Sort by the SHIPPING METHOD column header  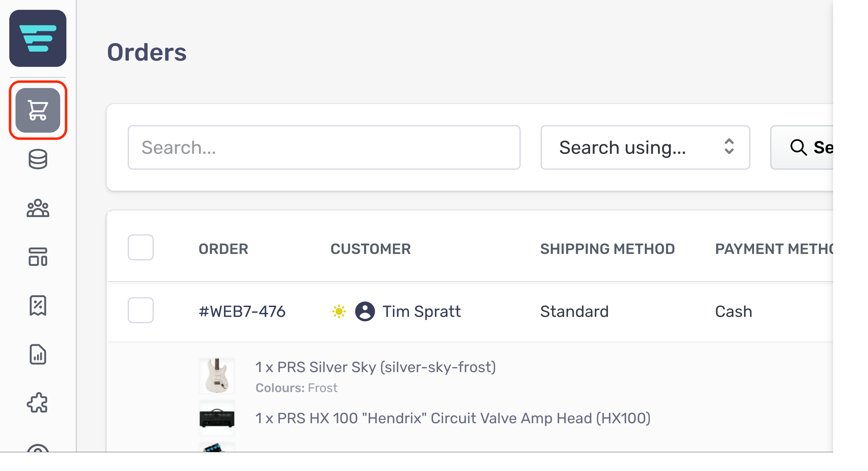pyautogui.click(x=608, y=249)
